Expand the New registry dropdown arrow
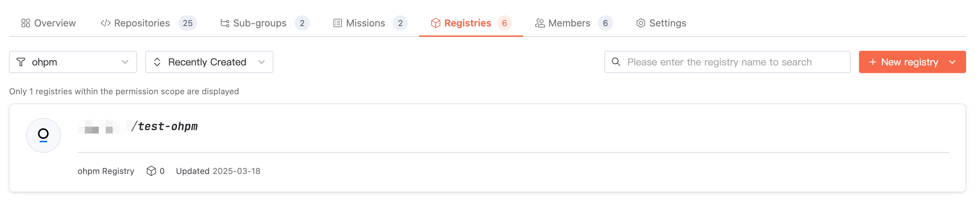The width and height of the screenshot is (980, 206). pos(952,62)
